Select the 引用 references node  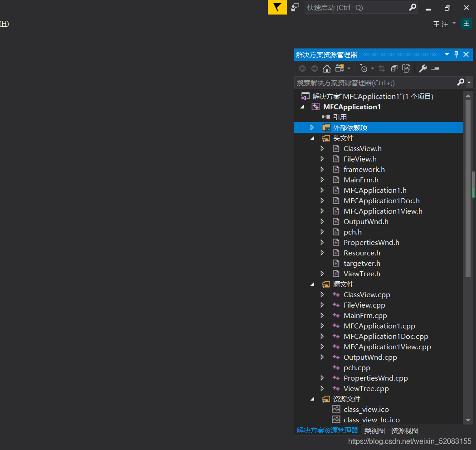tap(340, 117)
